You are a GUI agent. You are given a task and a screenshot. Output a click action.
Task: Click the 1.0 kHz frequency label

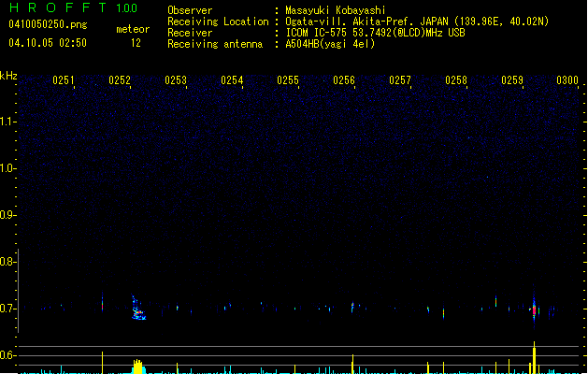7,168
